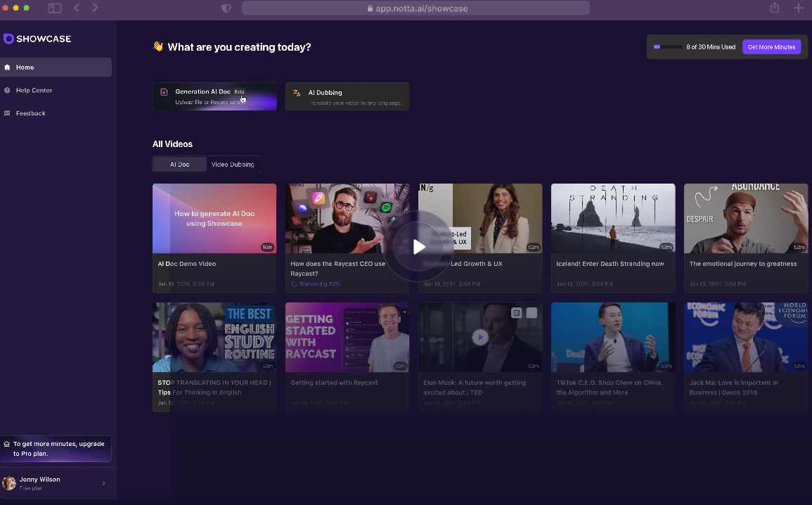Click the Translating 52% spinner icon
812x505 pixels.
click(x=294, y=284)
